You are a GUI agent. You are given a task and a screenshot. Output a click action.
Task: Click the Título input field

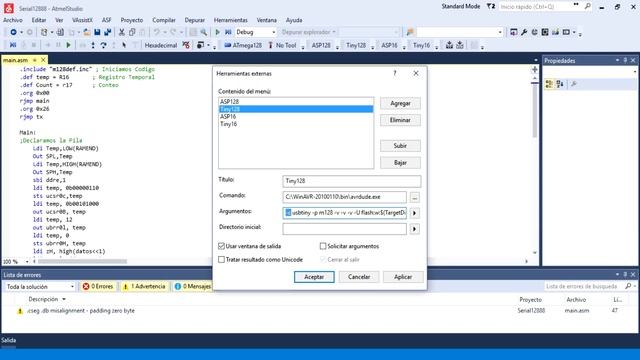(x=351, y=181)
